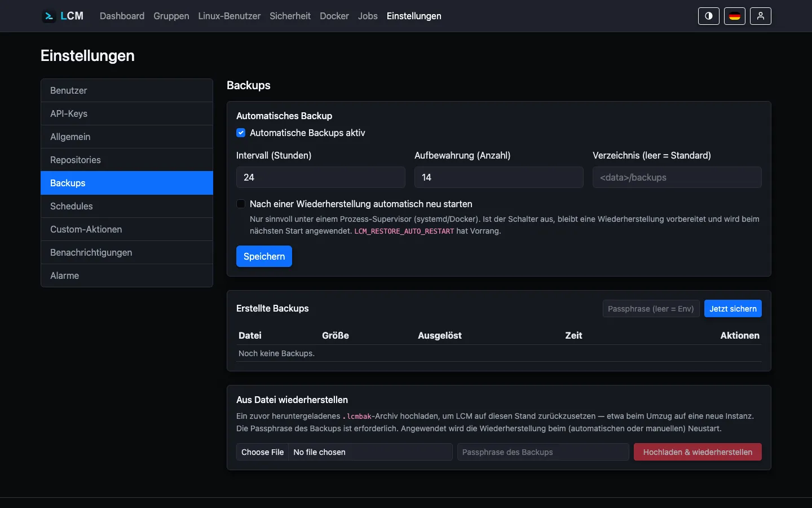812x508 pixels.
Task: Select Benachrichtigungen in the sidebar
Action: click(127, 252)
